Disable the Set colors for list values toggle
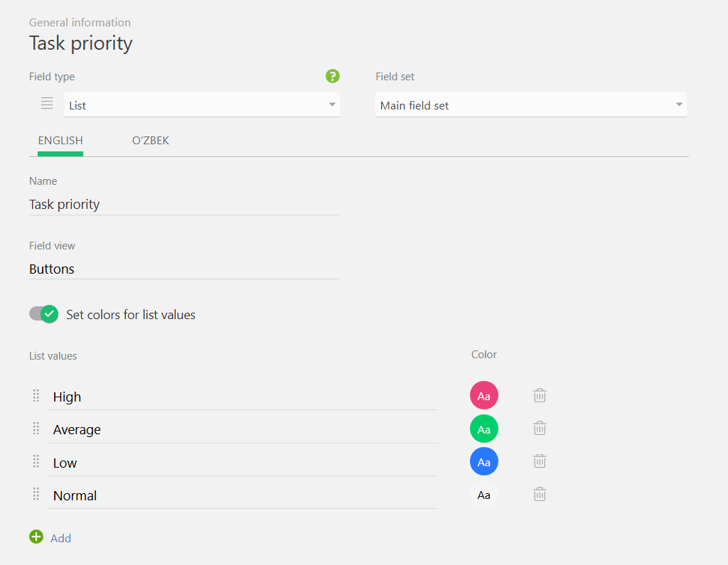Image resolution: width=728 pixels, height=565 pixels. click(43, 314)
